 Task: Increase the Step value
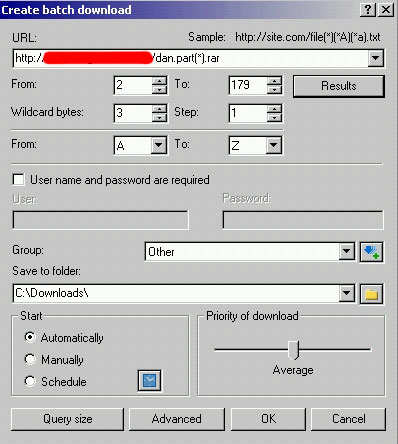tap(274, 109)
